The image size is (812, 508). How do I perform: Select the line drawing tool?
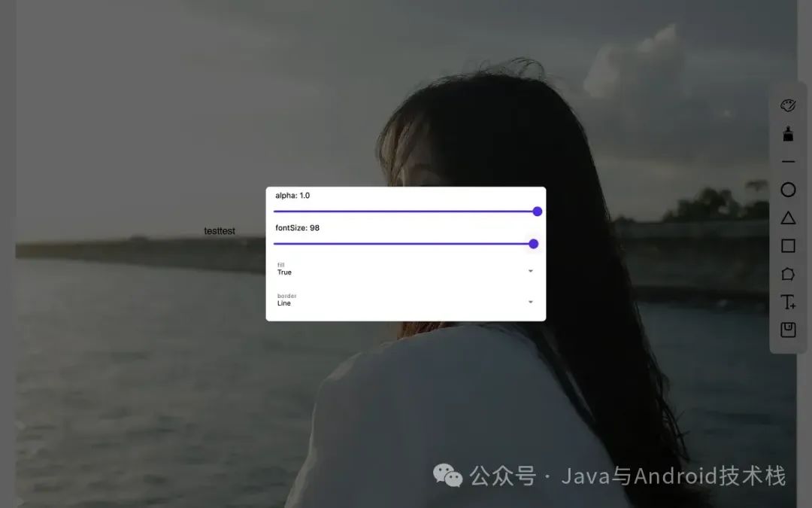point(788,162)
